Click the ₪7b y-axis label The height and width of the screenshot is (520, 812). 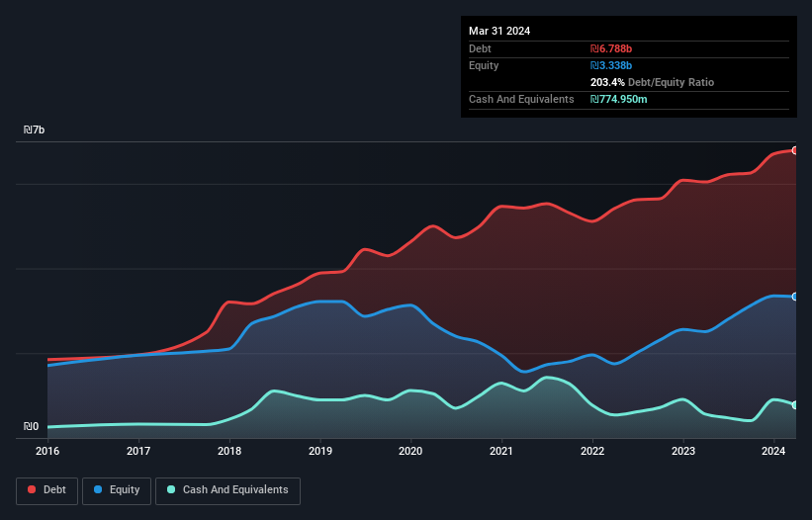[35, 130]
